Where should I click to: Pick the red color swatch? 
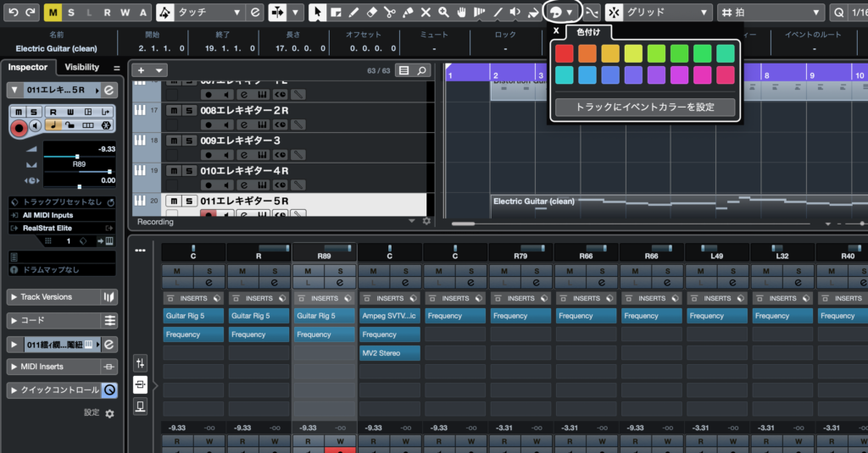coord(564,53)
